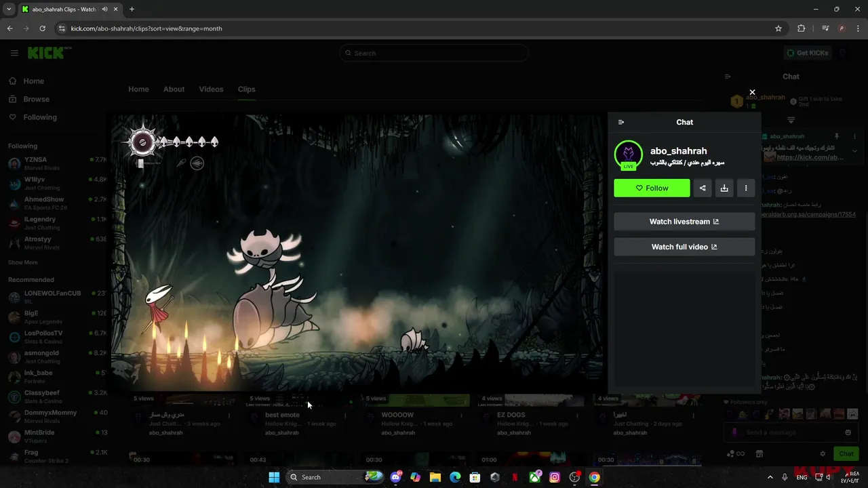The height and width of the screenshot is (488, 868).
Task: Switch to the About tab
Action: click(174, 89)
